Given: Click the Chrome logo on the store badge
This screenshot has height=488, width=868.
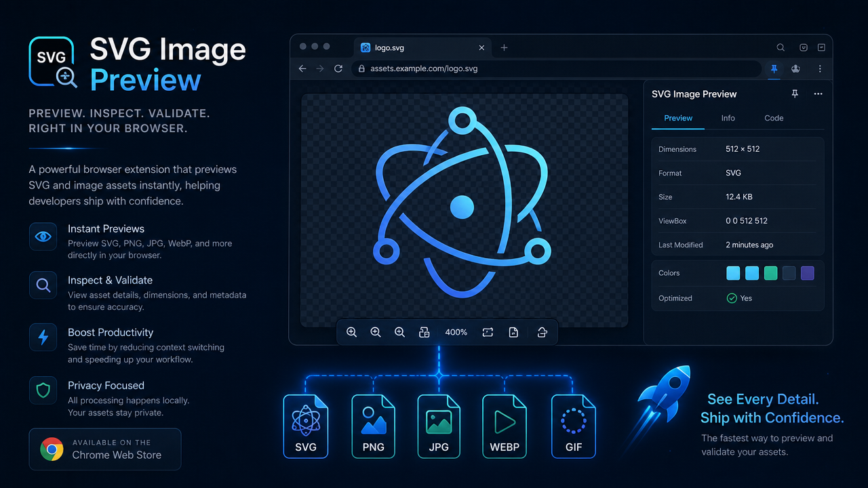Looking at the screenshot, I should [52, 449].
